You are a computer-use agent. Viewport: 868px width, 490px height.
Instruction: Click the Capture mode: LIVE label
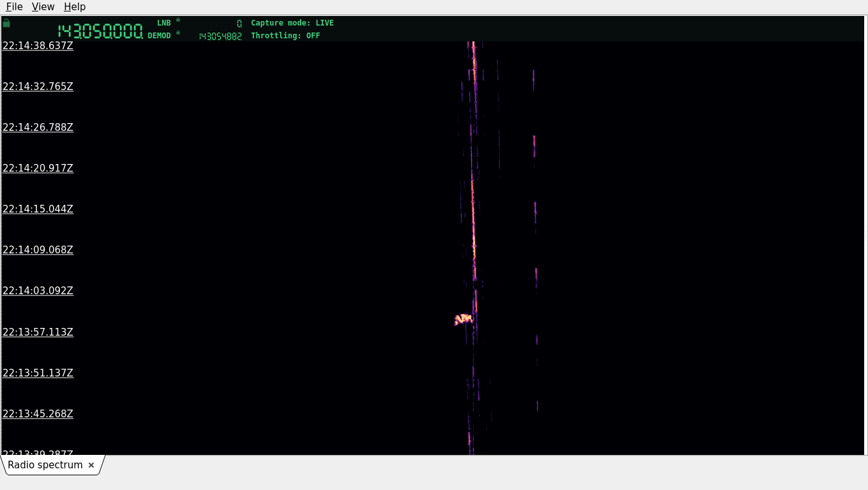(292, 23)
